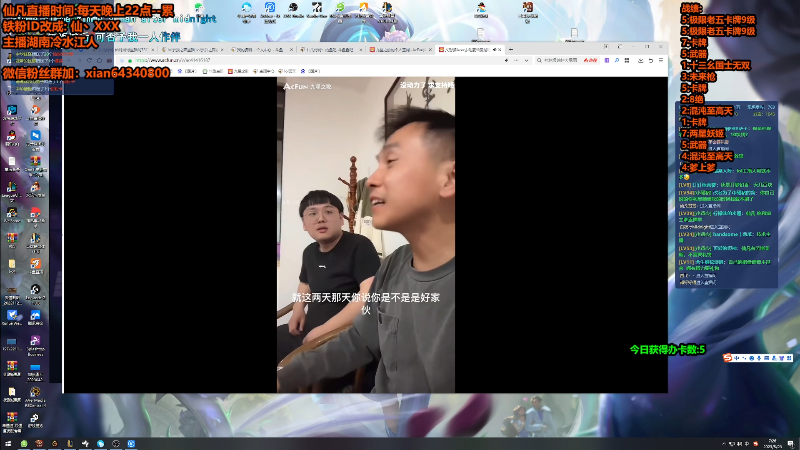
Task: Click the browser download icon
Action: point(641,60)
